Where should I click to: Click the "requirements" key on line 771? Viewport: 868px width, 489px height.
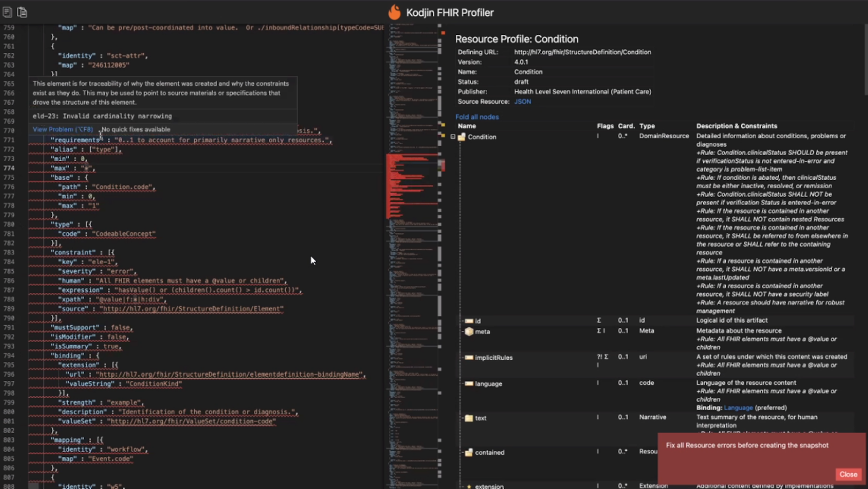pos(77,140)
